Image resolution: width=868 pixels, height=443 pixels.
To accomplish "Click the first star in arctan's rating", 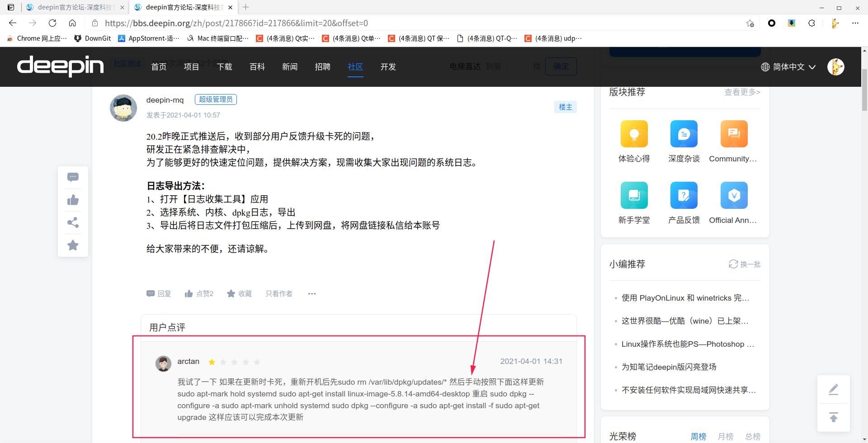I will pos(212,362).
